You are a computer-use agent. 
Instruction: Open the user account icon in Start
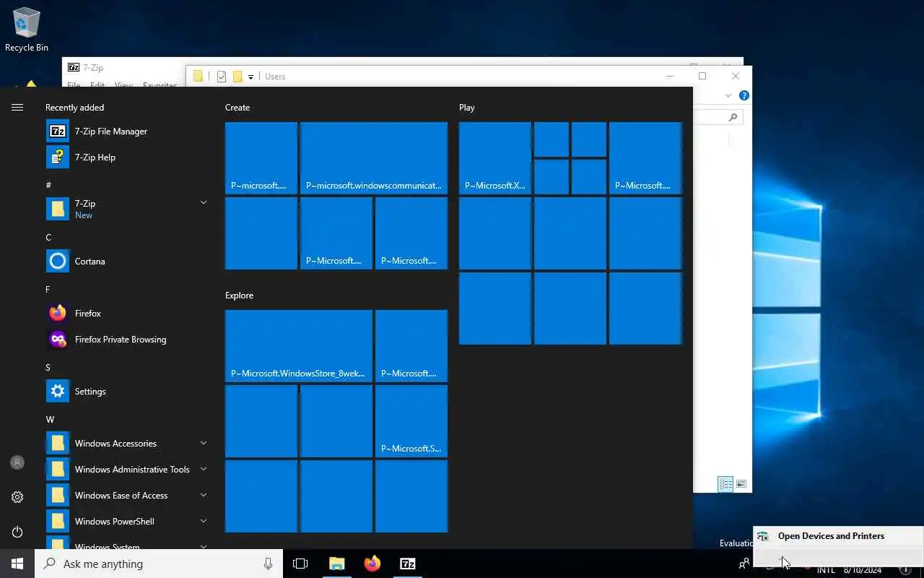point(17,462)
